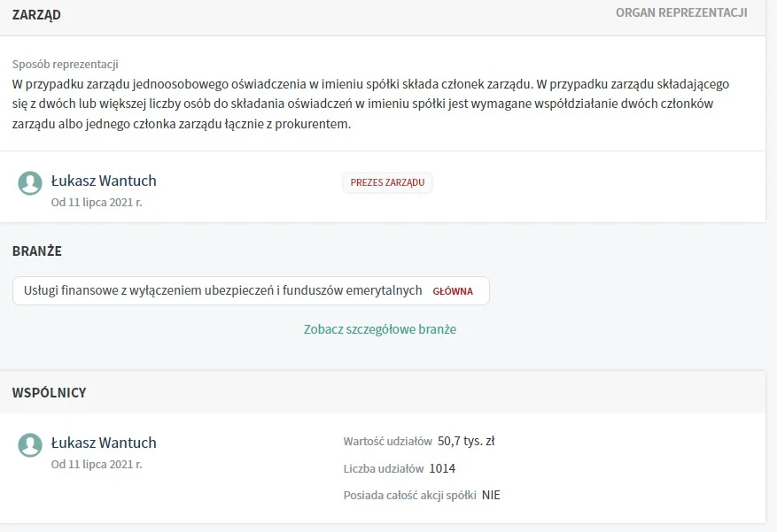Image resolution: width=777 pixels, height=532 pixels.
Task: Open Zobacz szczegółowe branże link
Action: point(380,329)
